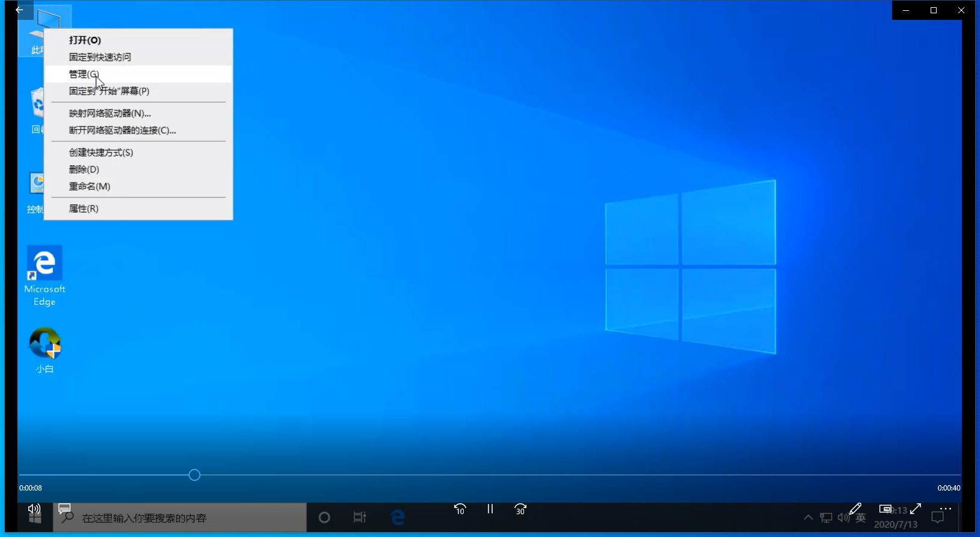Click the Microsoft Edge desktop shortcut

45,276
